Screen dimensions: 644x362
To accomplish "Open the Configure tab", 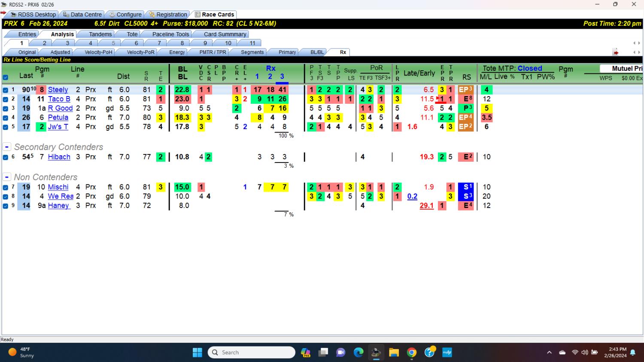I will click(x=125, y=14).
